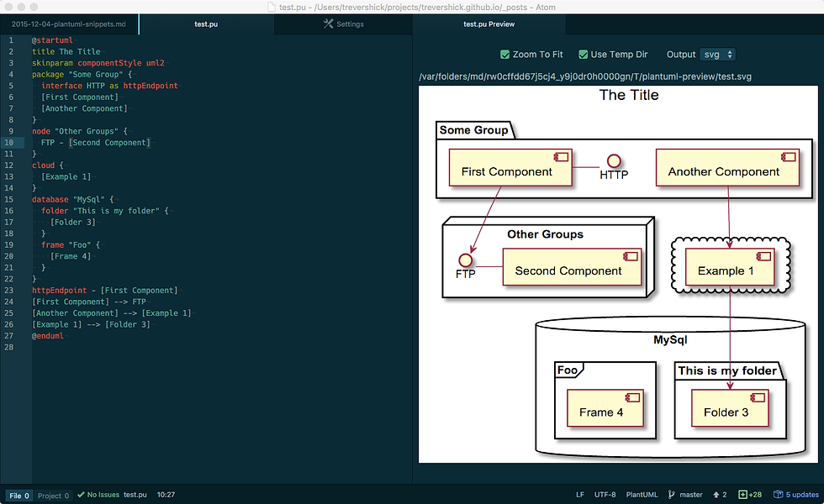This screenshot has width=824, height=504.
Task: Click First Component box in diagram
Action: tap(510, 167)
